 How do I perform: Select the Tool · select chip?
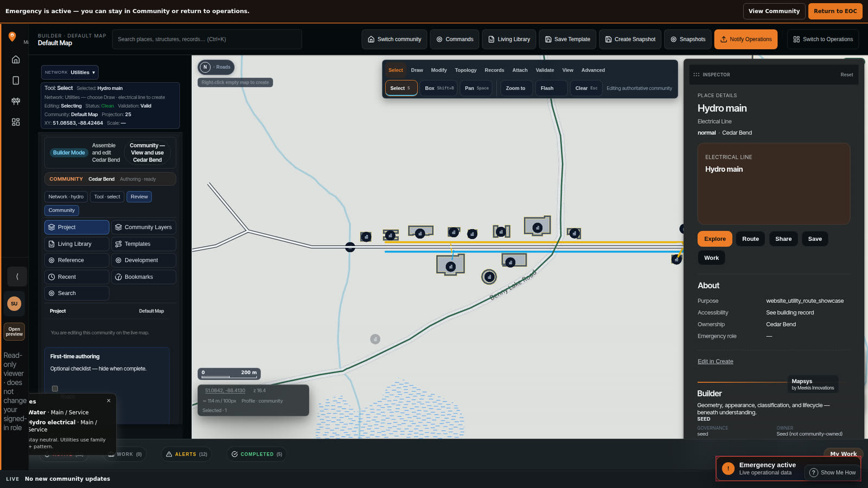point(107,197)
